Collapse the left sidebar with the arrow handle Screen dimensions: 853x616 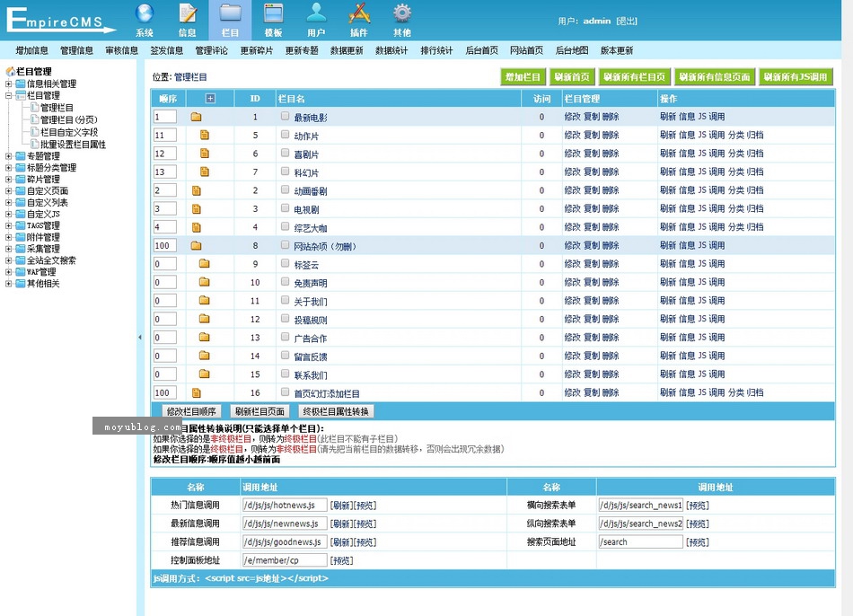(x=140, y=338)
